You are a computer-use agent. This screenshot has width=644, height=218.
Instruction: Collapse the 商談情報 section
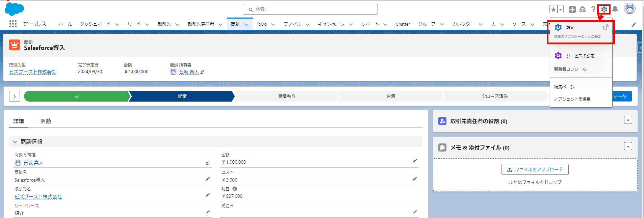point(15,142)
